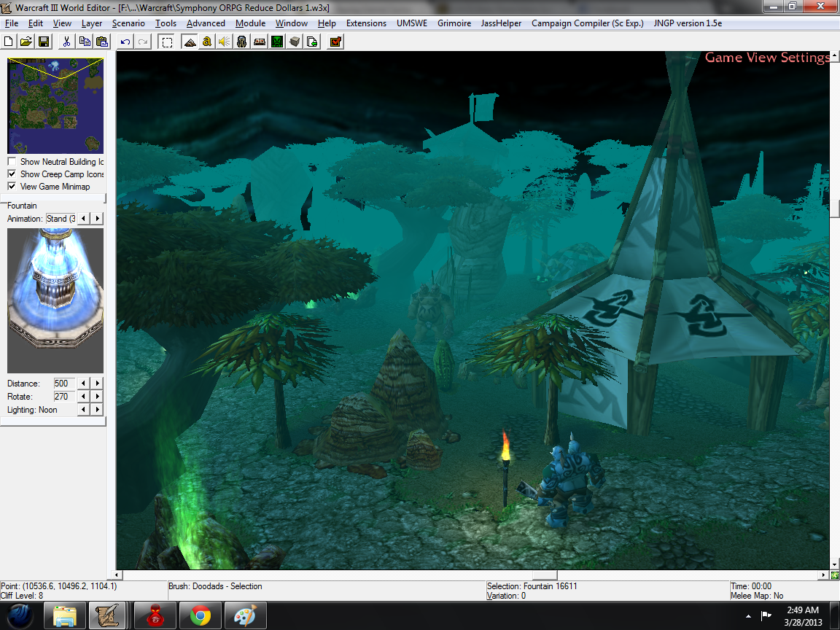Open the Scenario menu
The width and height of the screenshot is (840, 630).
click(128, 23)
